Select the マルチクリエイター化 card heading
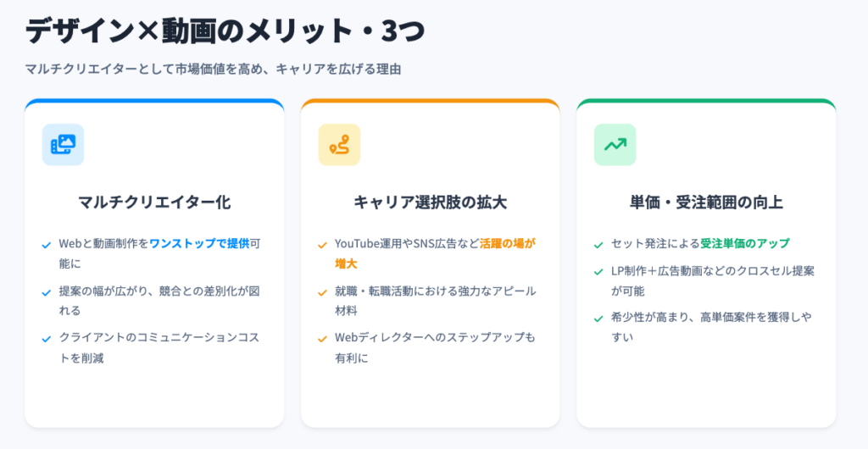This screenshot has height=449, width=868. coord(154,202)
